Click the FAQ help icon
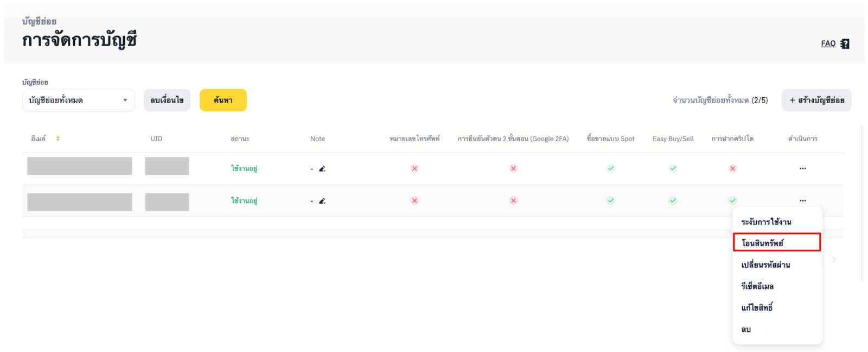 [845, 44]
